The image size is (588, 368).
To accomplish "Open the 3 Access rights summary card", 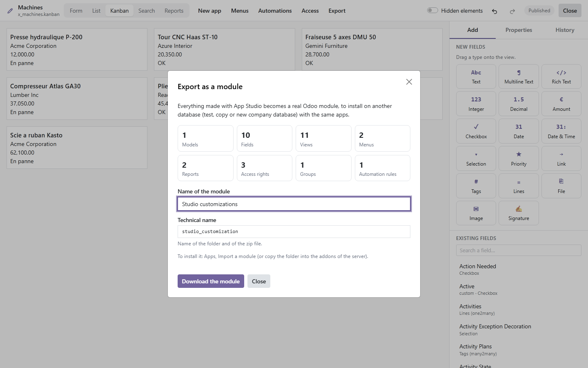I will (265, 168).
